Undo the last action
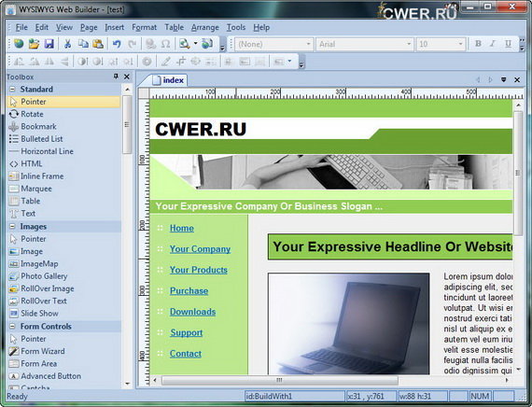 [117, 44]
